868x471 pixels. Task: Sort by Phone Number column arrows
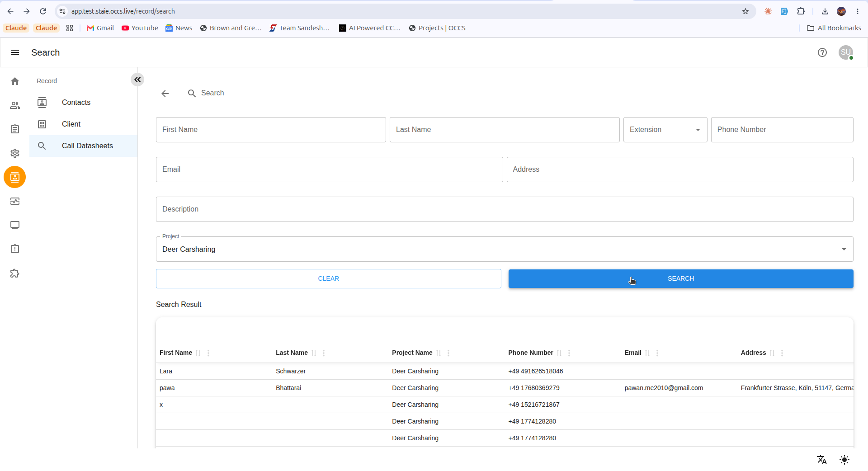tap(559, 353)
